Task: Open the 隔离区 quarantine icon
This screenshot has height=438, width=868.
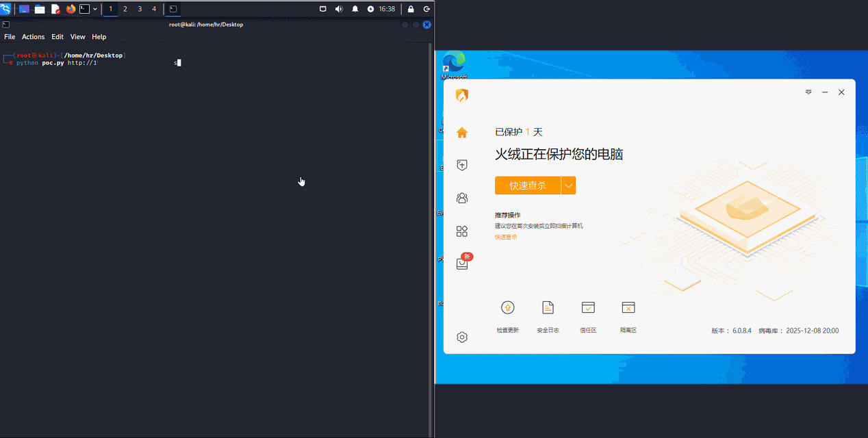Action: pos(628,307)
